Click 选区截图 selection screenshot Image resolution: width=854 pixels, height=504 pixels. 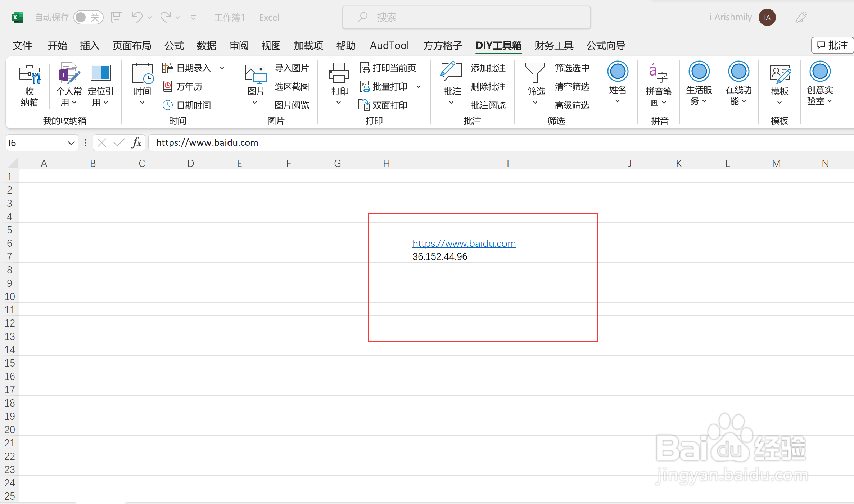click(292, 86)
